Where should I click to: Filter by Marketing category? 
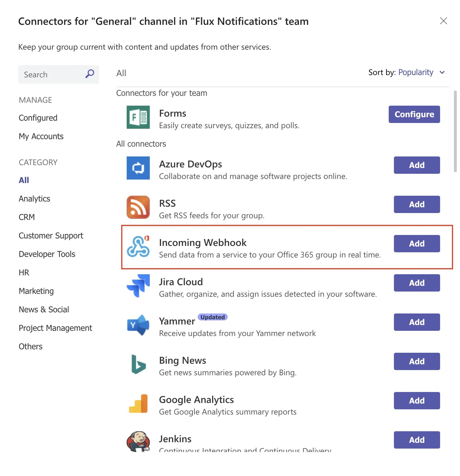click(x=36, y=291)
